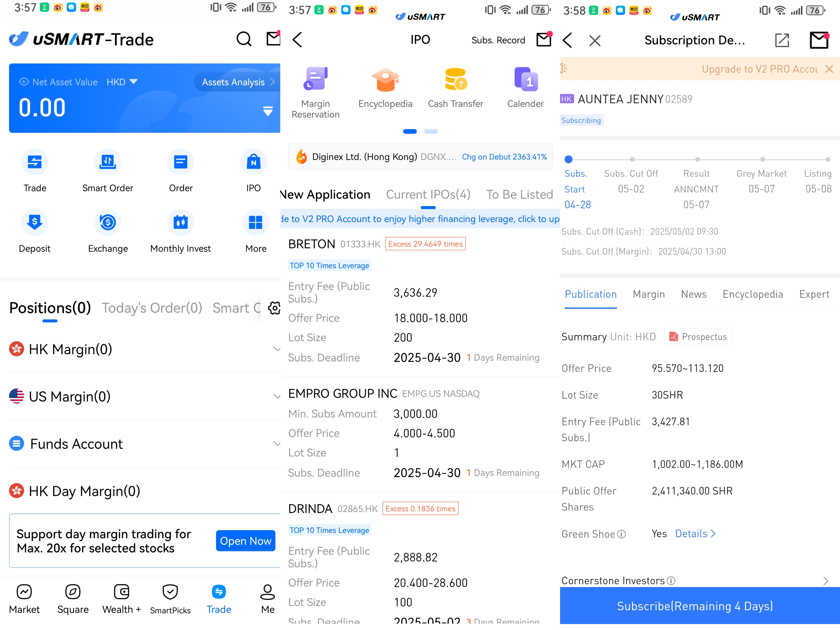Tap Subscribe(Remaining 4 Days) button
This screenshot has height=630, width=840.
(x=700, y=606)
